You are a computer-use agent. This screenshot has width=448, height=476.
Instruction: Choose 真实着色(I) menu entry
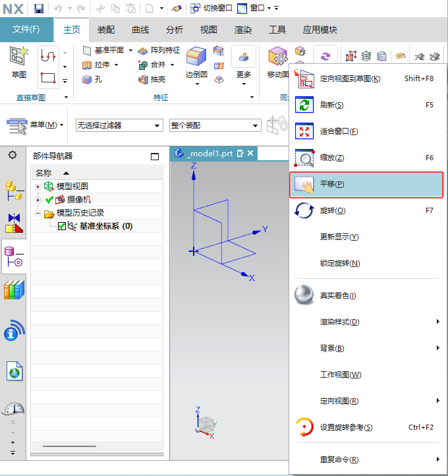pyautogui.click(x=366, y=295)
